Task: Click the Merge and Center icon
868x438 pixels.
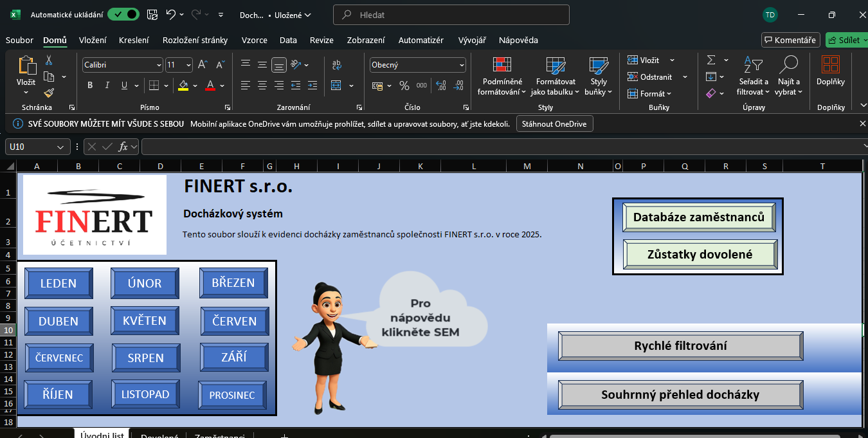Action: point(336,86)
